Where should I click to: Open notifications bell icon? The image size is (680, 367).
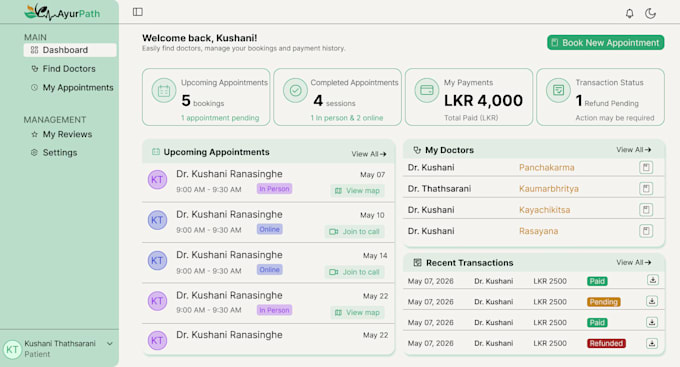click(x=629, y=13)
